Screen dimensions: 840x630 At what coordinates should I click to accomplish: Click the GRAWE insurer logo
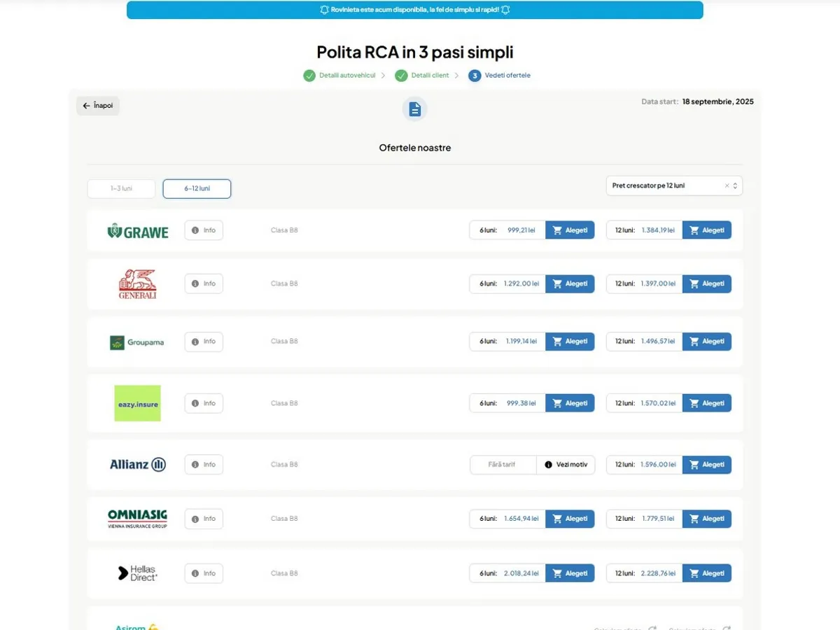tap(138, 230)
